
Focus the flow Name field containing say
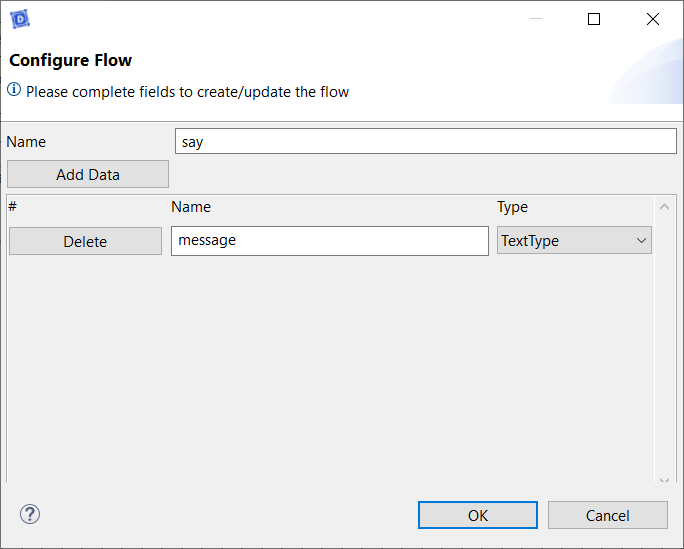426,141
